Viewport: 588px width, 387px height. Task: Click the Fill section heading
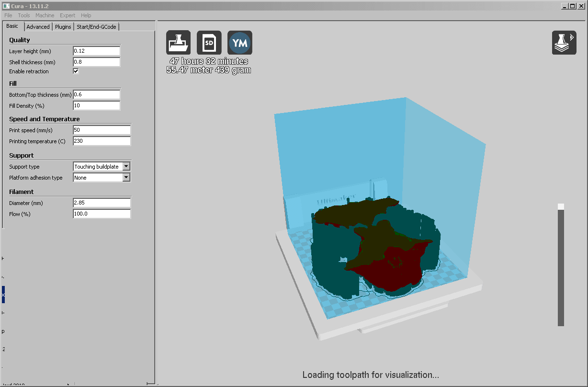tap(13, 83)
